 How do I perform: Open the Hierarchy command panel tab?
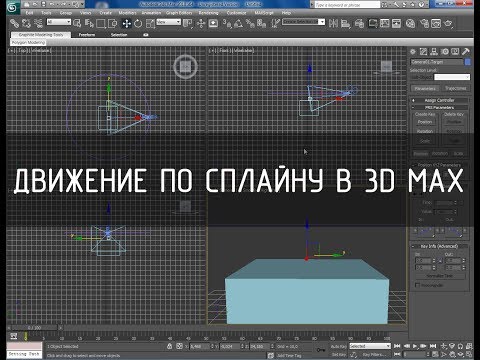click(434, 52)
